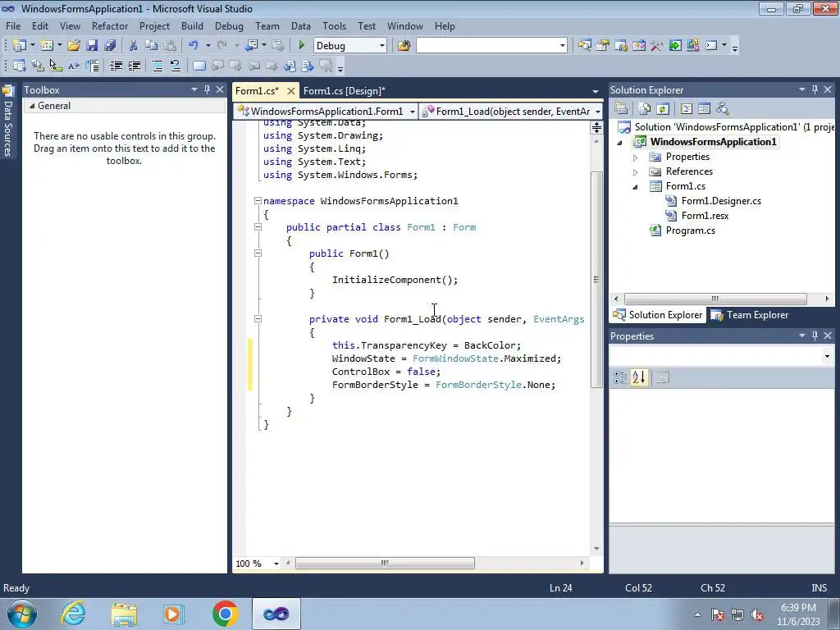The height and width of the screenshot is (630, 840).
Task: Expand the References node in Solution Explorer
Action: click(636, 172)
